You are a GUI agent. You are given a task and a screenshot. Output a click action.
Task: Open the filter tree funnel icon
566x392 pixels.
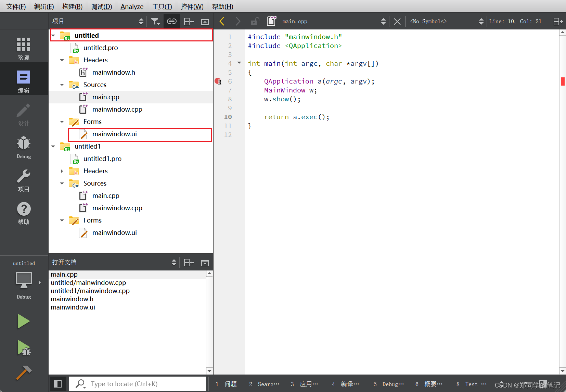click(x=155, y=22)
